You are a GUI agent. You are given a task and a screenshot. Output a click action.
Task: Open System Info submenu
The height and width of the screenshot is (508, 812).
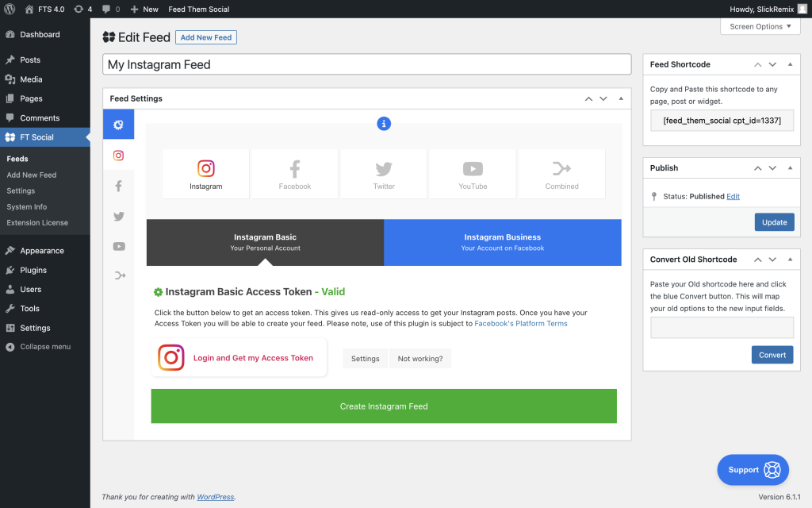point(26,207)
